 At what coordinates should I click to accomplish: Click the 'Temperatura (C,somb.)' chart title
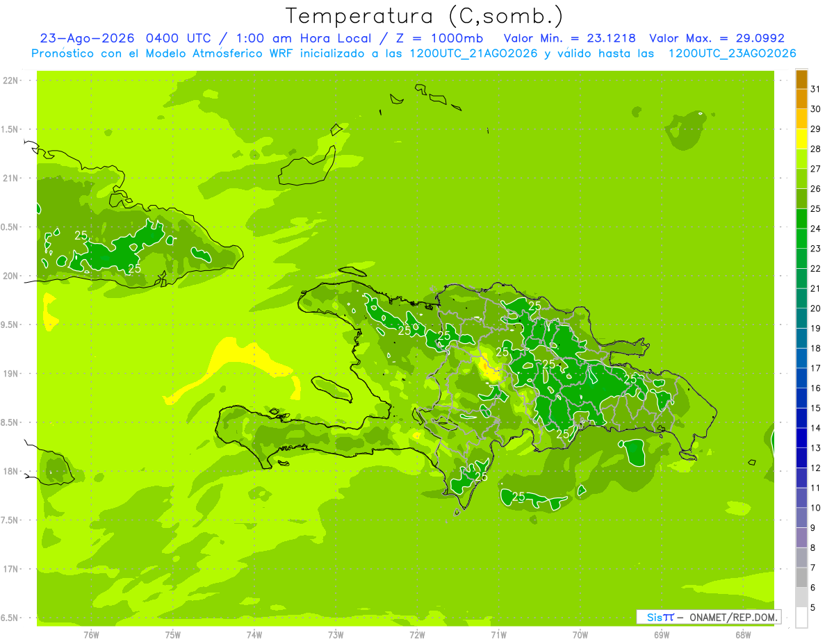(x=424, y=16)
